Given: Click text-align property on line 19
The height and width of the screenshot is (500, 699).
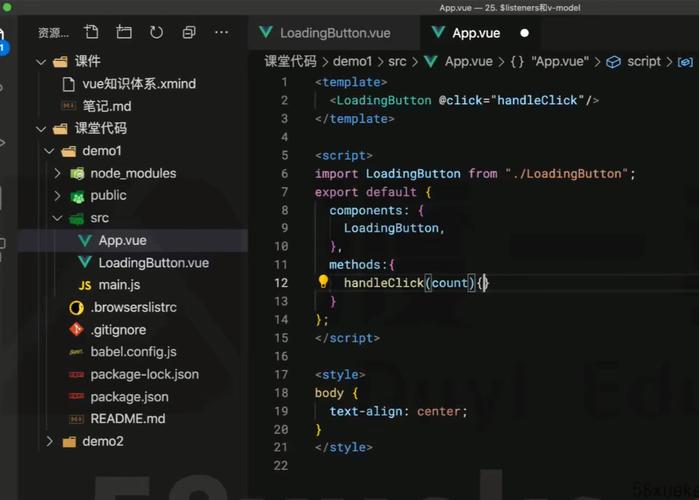Looking at the screenshot, I should (x=366, y=411).
